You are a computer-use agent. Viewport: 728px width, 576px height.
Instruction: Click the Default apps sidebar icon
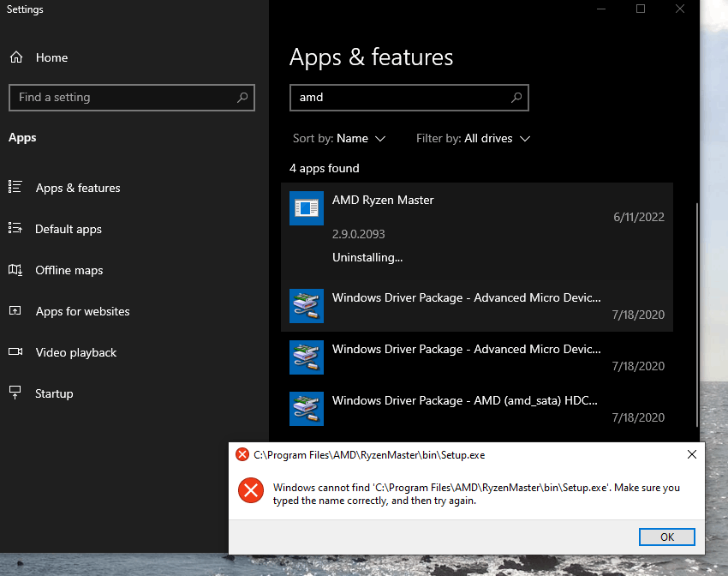click(15, 228)
